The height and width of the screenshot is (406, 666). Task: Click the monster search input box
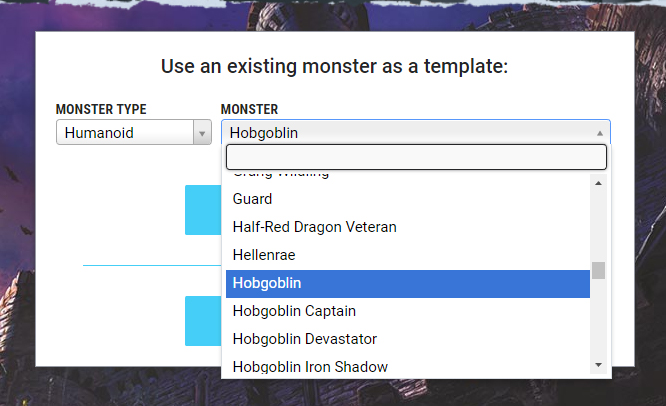point(416,157)
